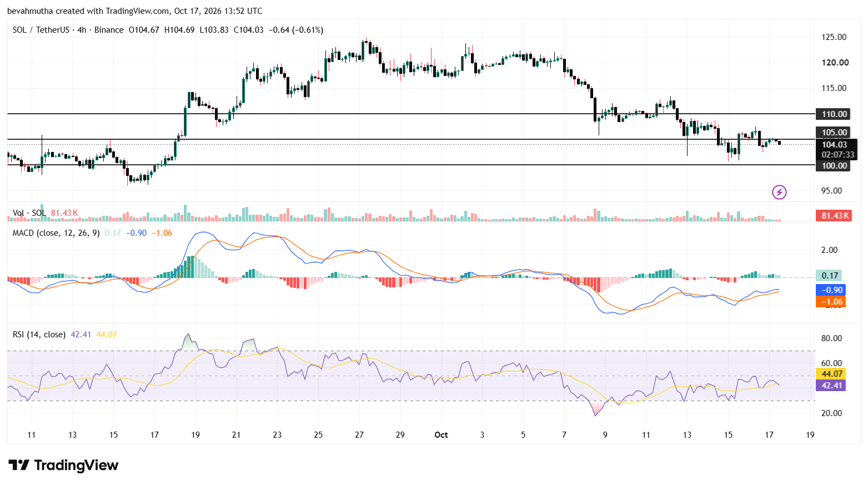Click the close value C104.03 in legend
This screenshot has height=486, width=868.
(x=248, y=30)
